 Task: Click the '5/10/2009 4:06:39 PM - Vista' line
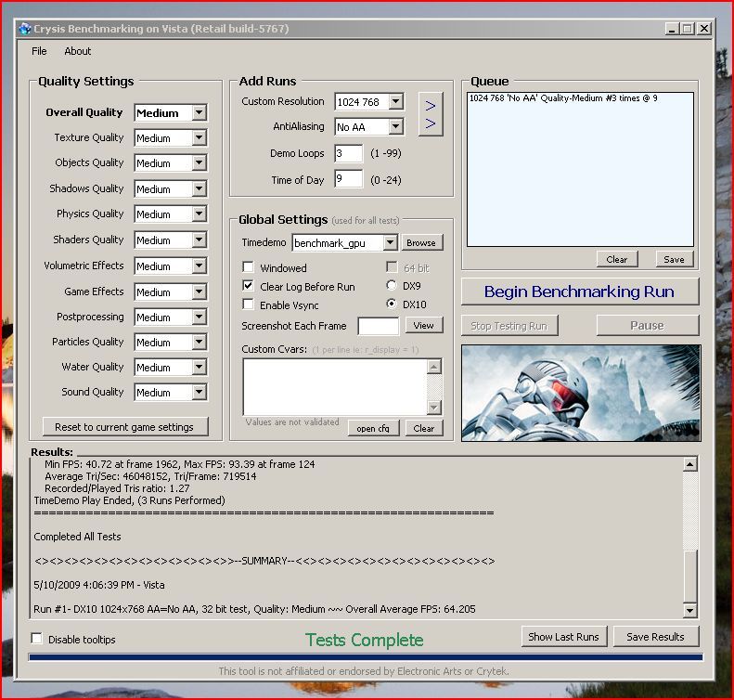click(99, 585)
